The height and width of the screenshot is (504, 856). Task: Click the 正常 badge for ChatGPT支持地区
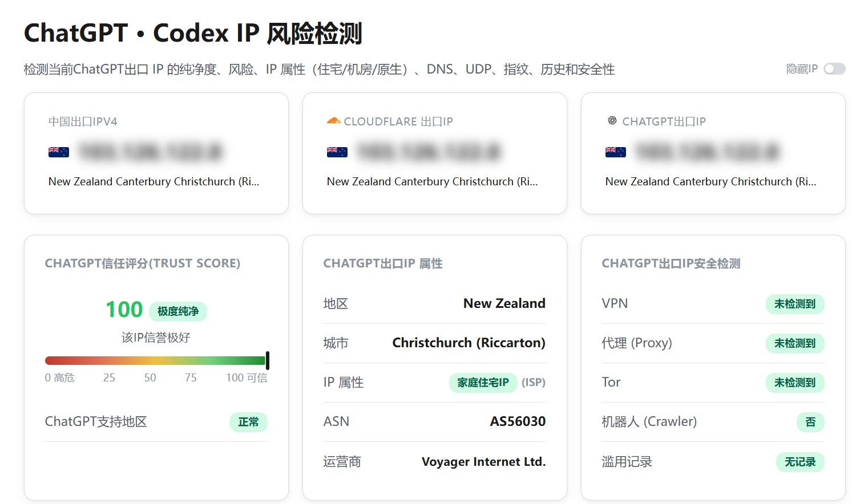pyautogui.click(x=248, y=422)
